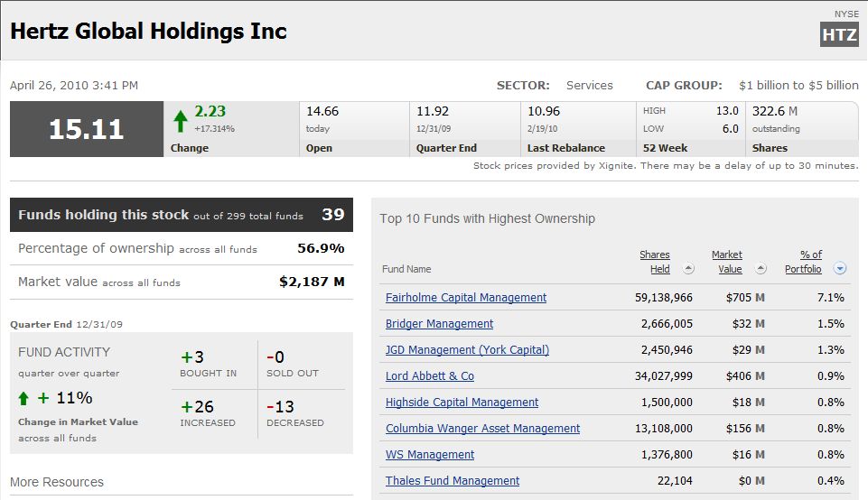Click the HTZ ticker symbol badge
The width and height of the screenshot is (868, 500).
click(839, 34)
